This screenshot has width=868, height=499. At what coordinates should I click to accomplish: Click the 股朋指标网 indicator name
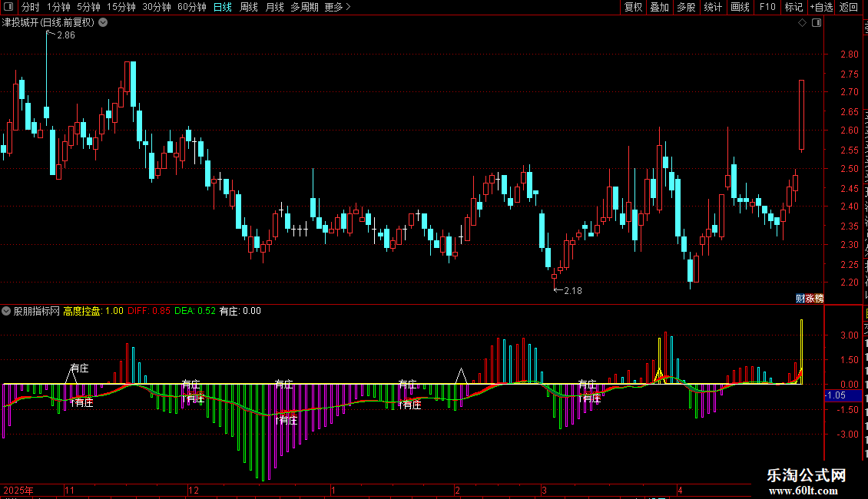point(37,311)
